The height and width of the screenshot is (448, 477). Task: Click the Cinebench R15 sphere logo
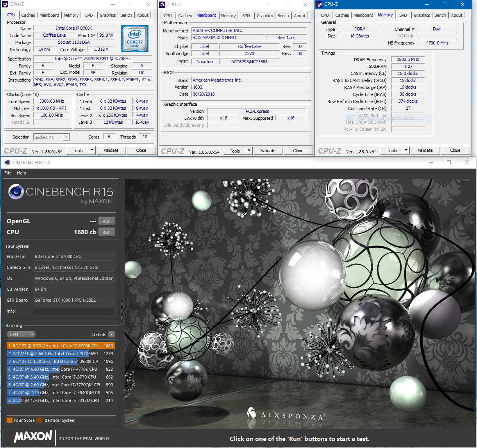pyautogui.click(x=16, y=192)
